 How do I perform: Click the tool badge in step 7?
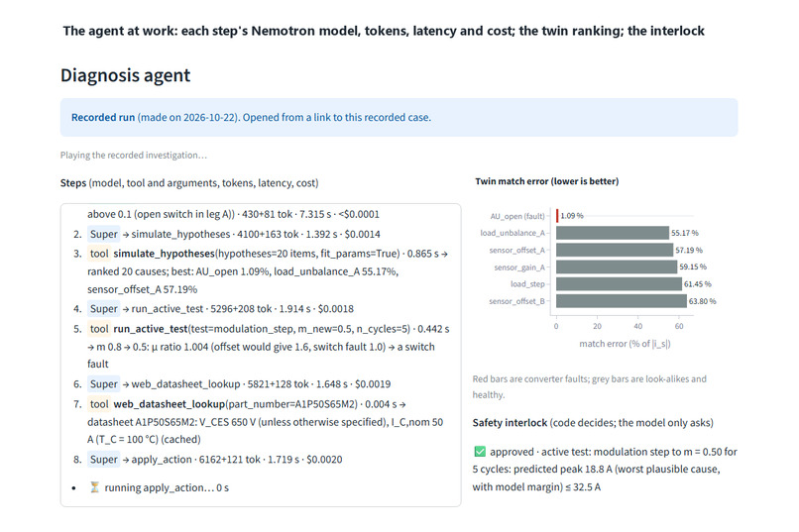99,404
